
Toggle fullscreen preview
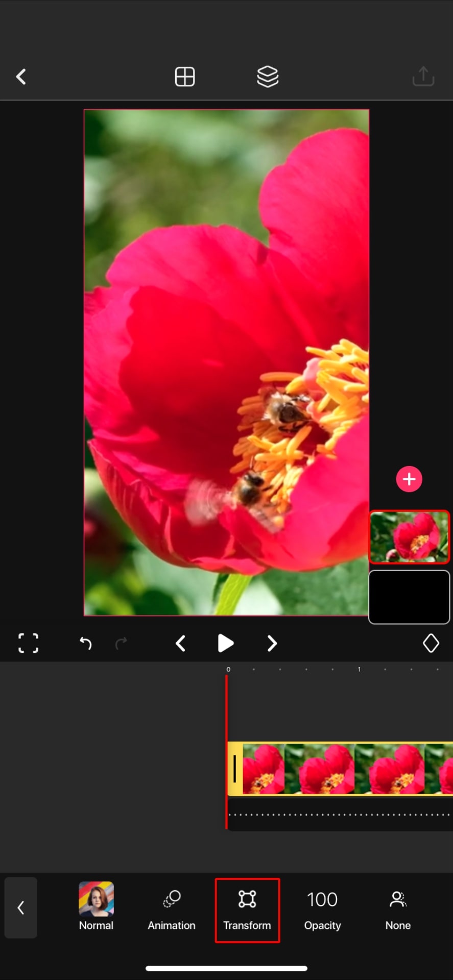(28, 643)
